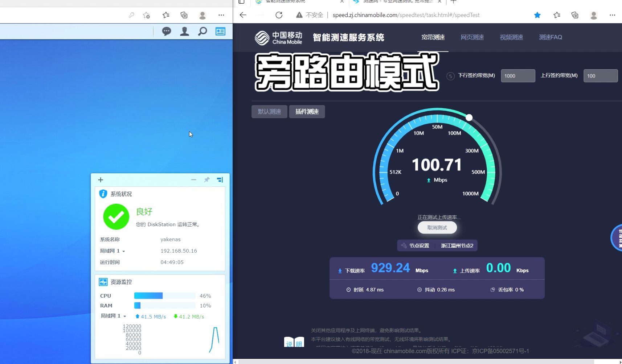Minimize the DSM widget panel
Viewport: 622px width, 364px height.
point(194,180)
